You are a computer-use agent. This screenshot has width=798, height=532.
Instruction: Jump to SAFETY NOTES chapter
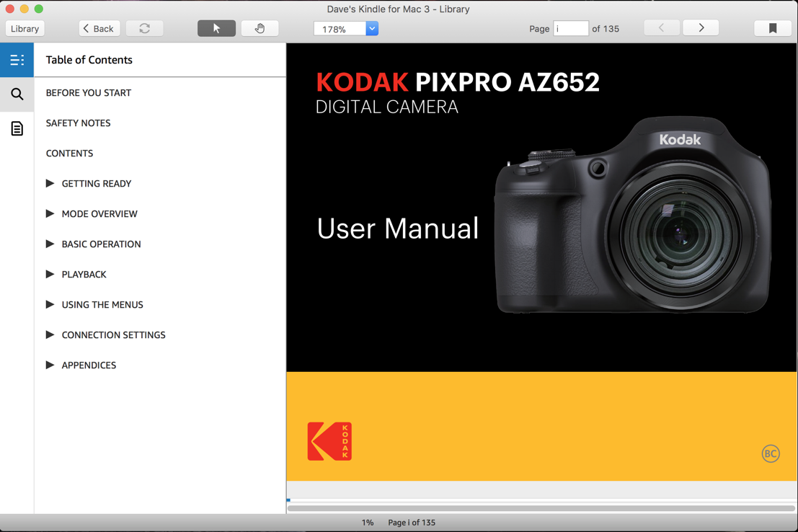[x=79, y=123]
